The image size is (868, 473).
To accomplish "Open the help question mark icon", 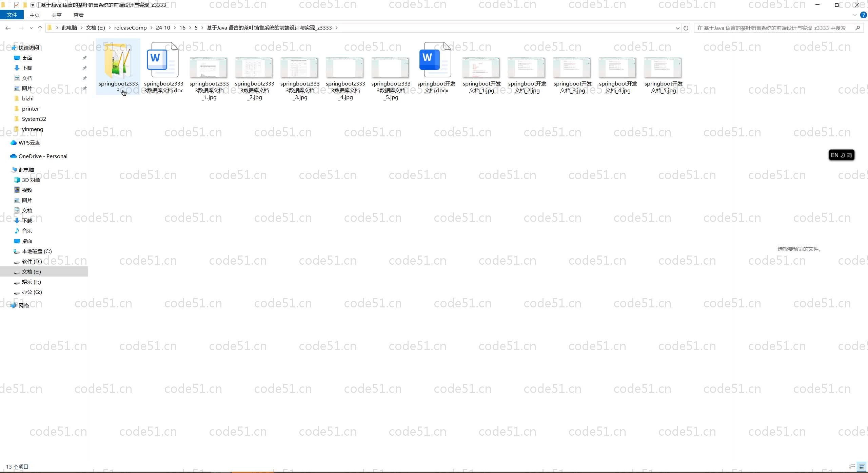I will 863,15.
